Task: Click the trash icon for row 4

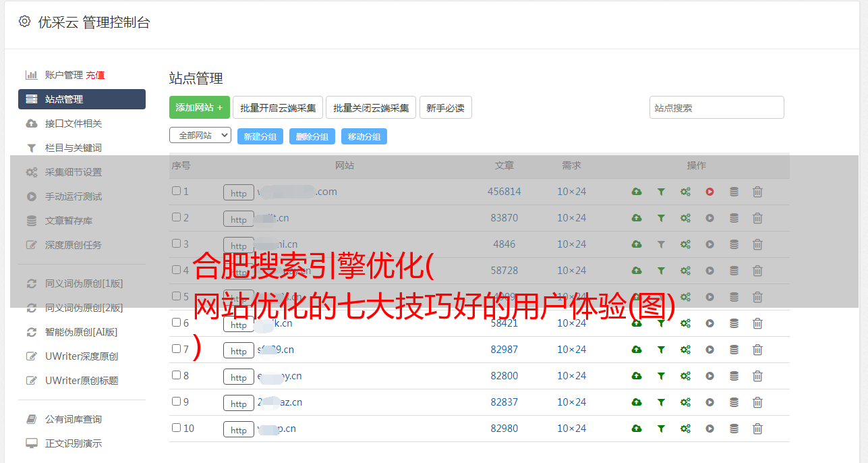Action: 757,271
